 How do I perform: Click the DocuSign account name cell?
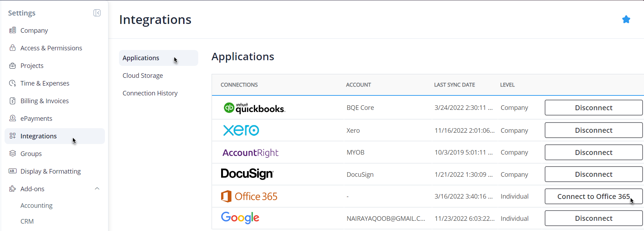(x=360, y=175)
